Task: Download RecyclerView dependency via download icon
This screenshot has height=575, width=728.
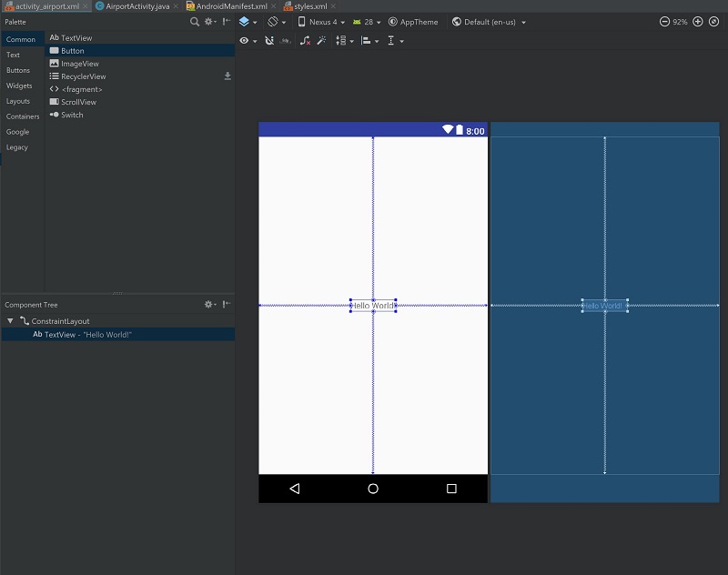Action: (227, 76)
